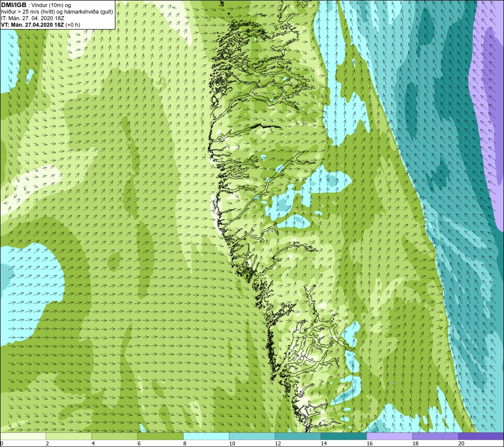
Task: Click the legend scale label '14'
Action: (324, 443)
